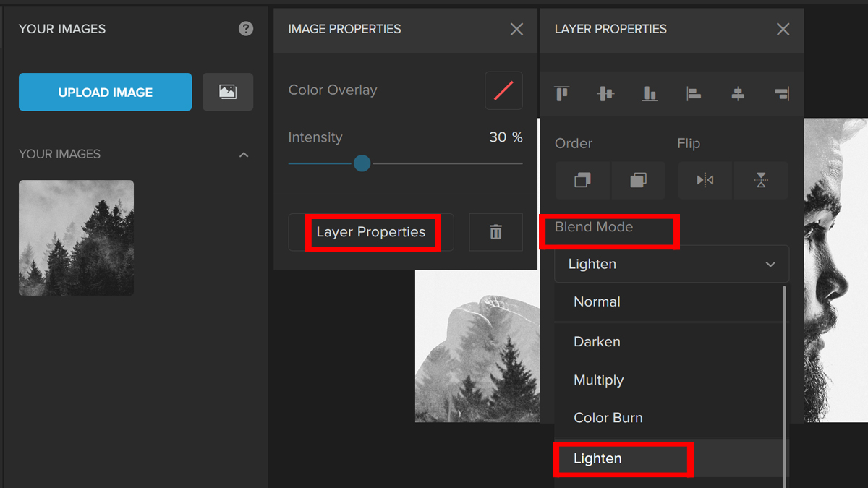This screenshot has height=488, width=868.
Task: Click the help question mark icon
Action: point(246,29)
